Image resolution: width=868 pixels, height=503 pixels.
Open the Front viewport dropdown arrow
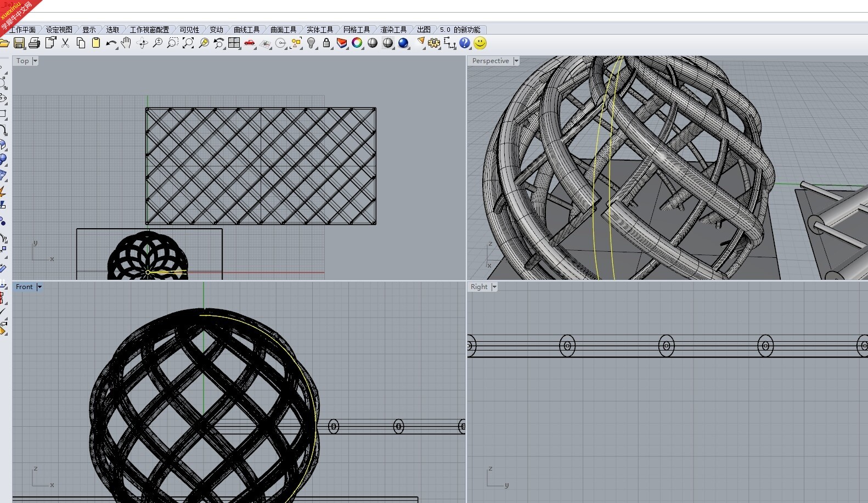(40, 287)
